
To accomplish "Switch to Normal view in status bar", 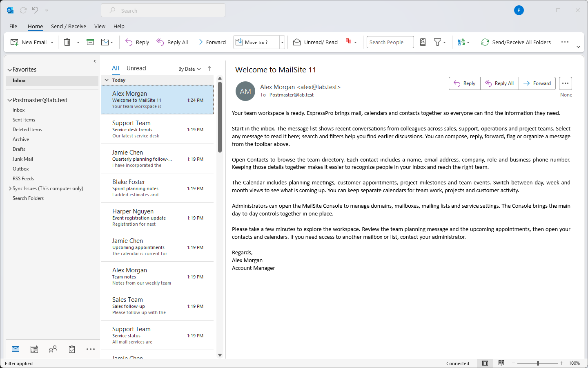I will [485, 363].
